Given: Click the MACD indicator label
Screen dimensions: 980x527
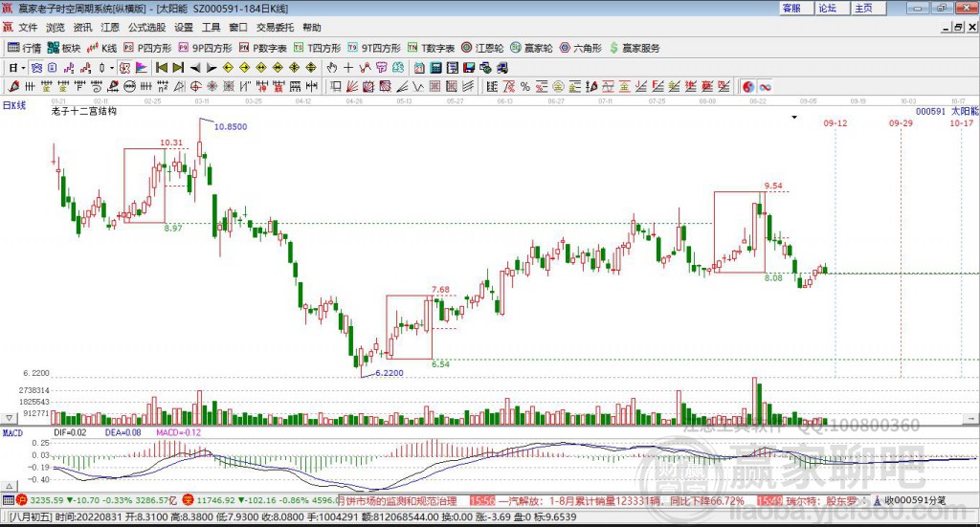Looking at the screenshot, I should click(12, 432).
